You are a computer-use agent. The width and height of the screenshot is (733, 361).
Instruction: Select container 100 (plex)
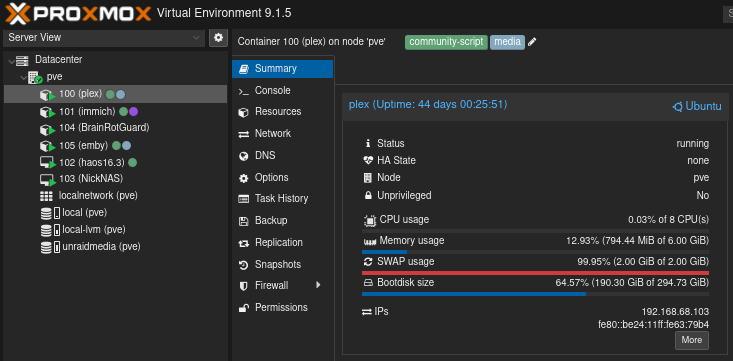pyautogui.click(x=115, y=94)
